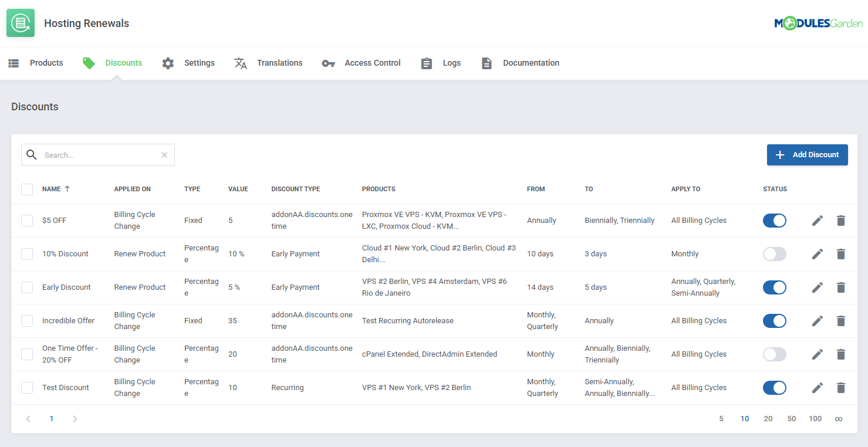Delete the 10% Discount row via trash icon
Screen dimensions: 868x447
[x=841, y=254]
